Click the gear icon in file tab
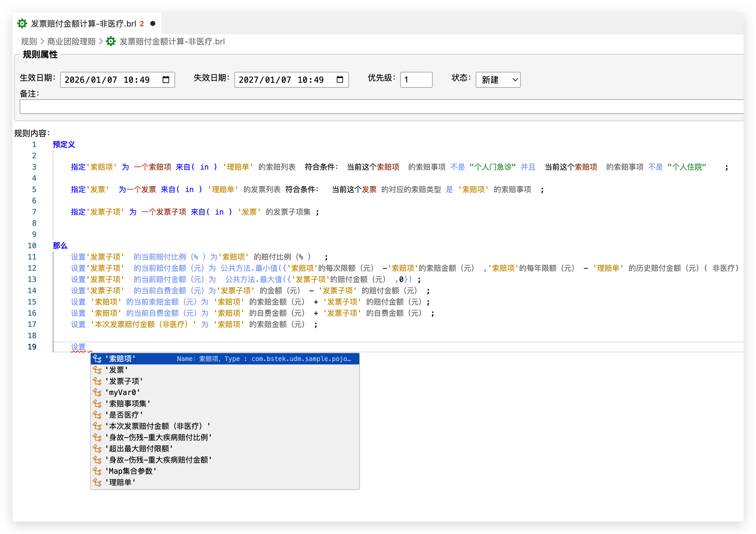 (x=22, y=23)
